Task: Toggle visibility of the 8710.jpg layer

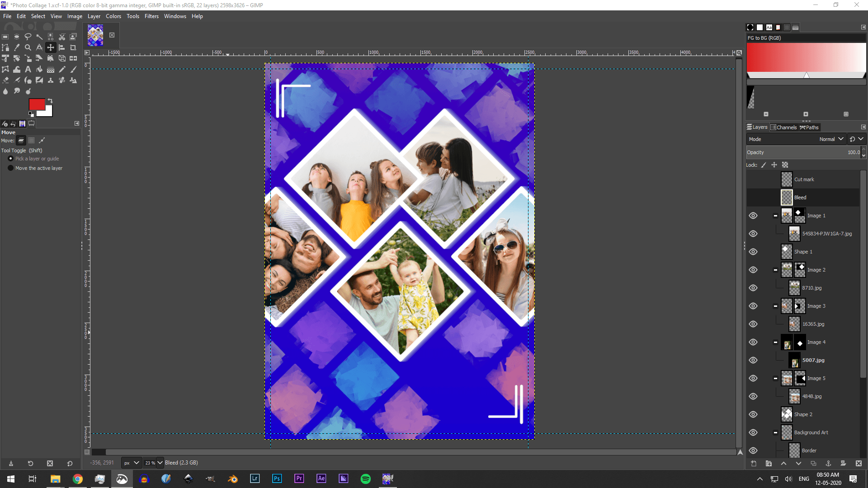Action: (x=753, y=288)
